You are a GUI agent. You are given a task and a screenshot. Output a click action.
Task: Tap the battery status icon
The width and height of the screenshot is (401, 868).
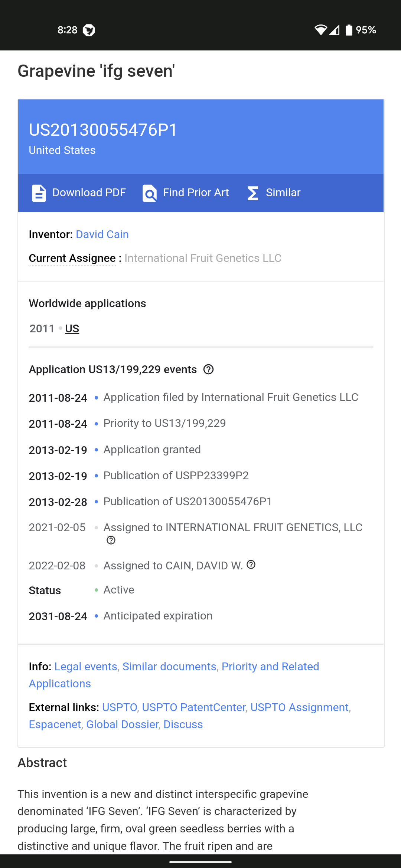click(x=349, y=30)
